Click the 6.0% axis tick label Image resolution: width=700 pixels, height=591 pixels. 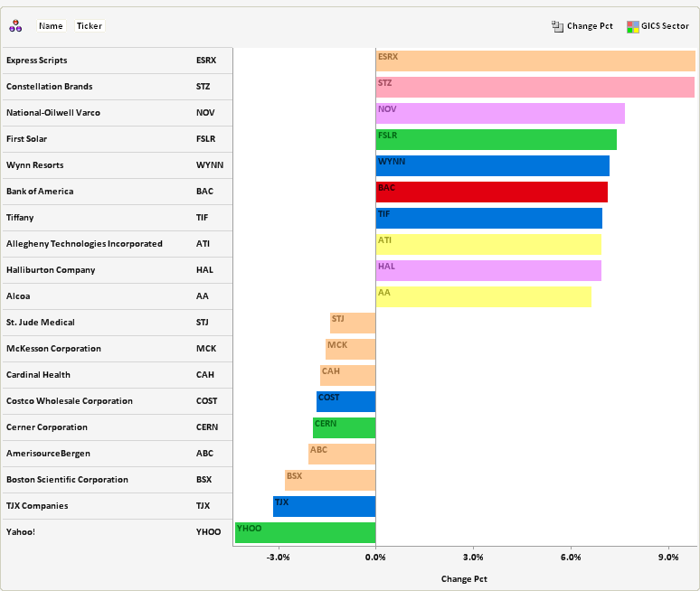pos(571,558)
